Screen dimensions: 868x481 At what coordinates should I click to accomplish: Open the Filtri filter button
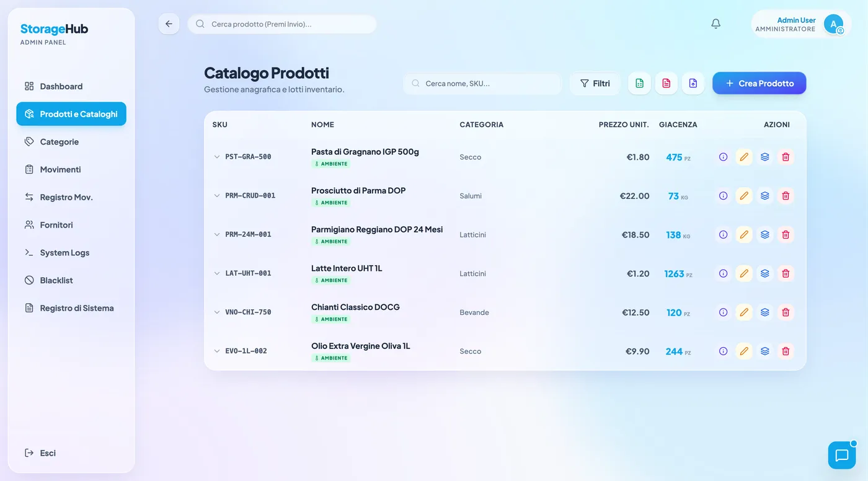coord(595,83)
